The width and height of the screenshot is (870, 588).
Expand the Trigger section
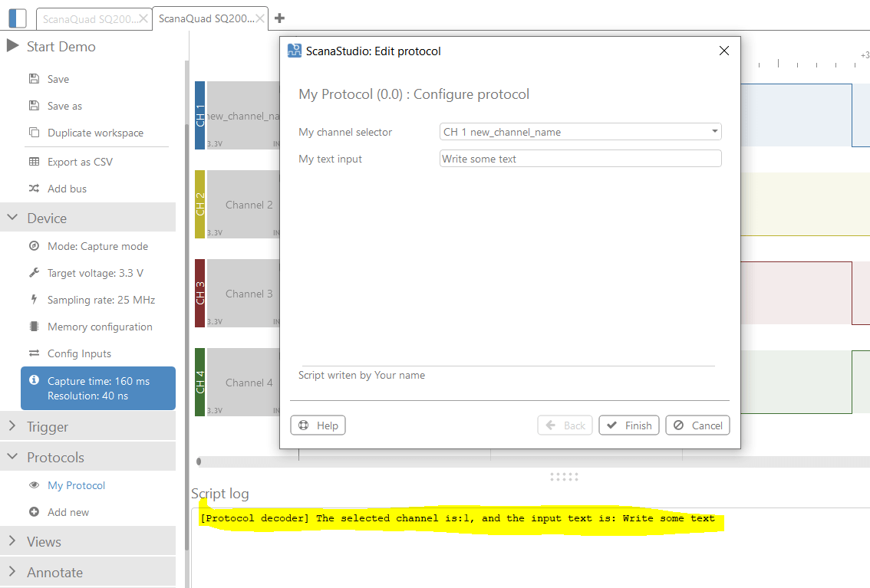pyautogui.click(x=46, y=425)
